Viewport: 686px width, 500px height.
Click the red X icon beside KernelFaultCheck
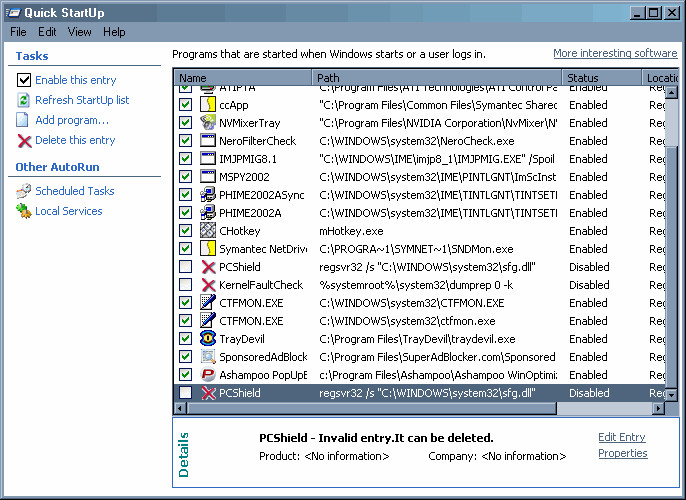pyautogui.click(x=208, y=285)
